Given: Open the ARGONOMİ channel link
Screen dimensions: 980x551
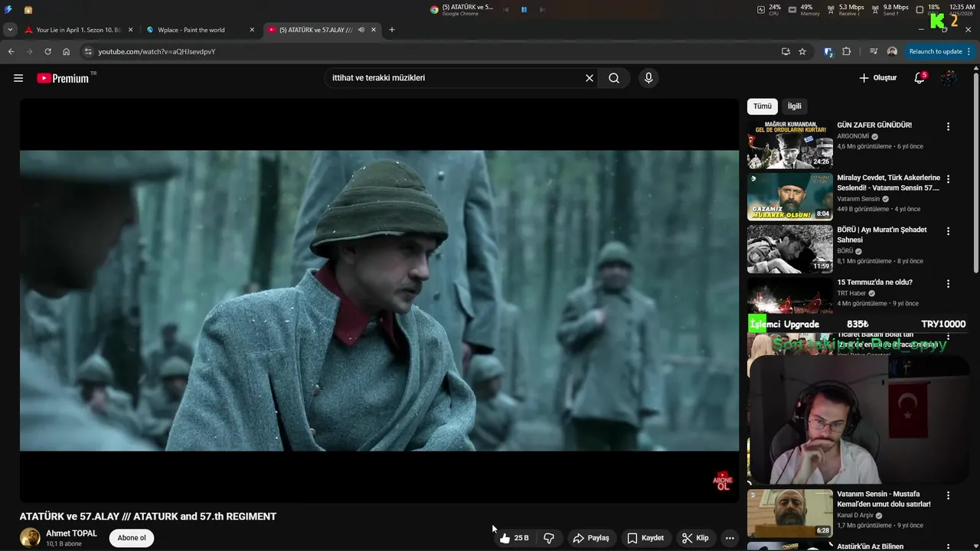Looking at the screenshot, I should click(853, 136).
